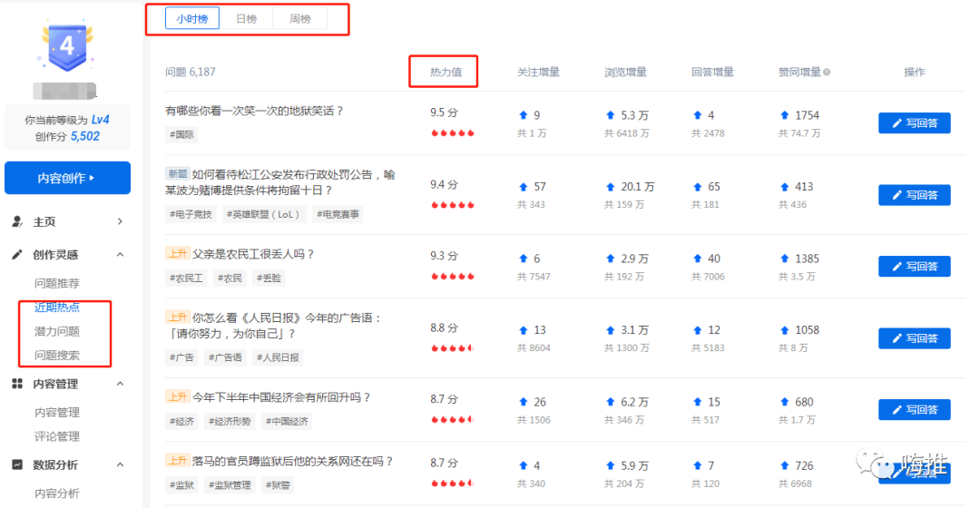
Task: Click the #英雄联盟（LoL） tag
Action: [x=263, y=214]
